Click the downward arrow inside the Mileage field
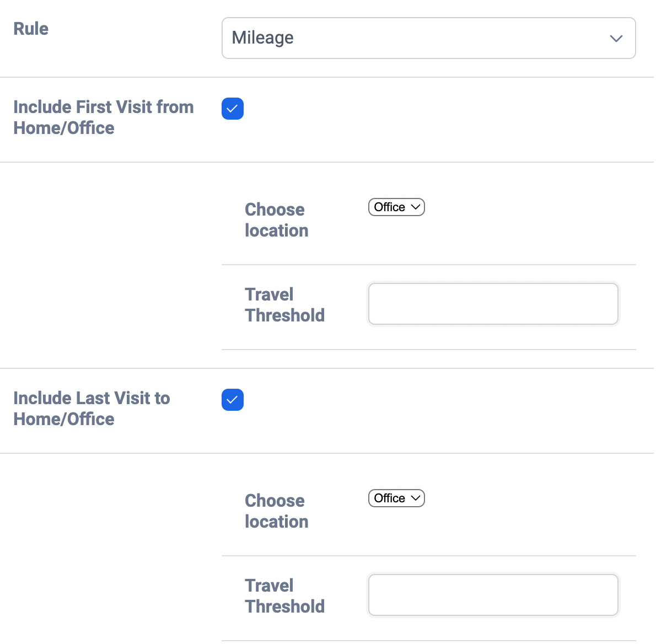The width and height of the screenshot is (656, 644). (616, 39)
